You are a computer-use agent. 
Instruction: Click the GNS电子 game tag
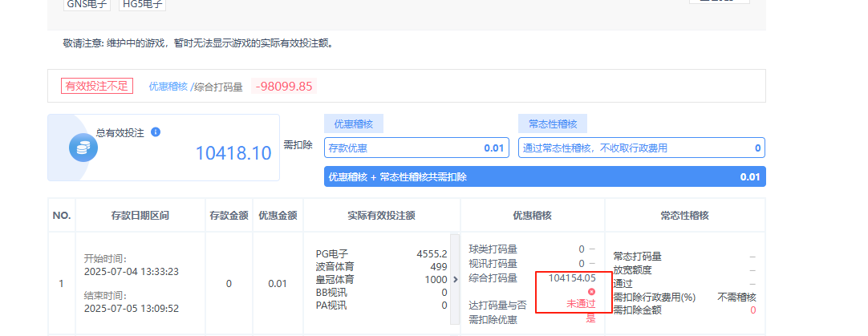tap(87, 4)
